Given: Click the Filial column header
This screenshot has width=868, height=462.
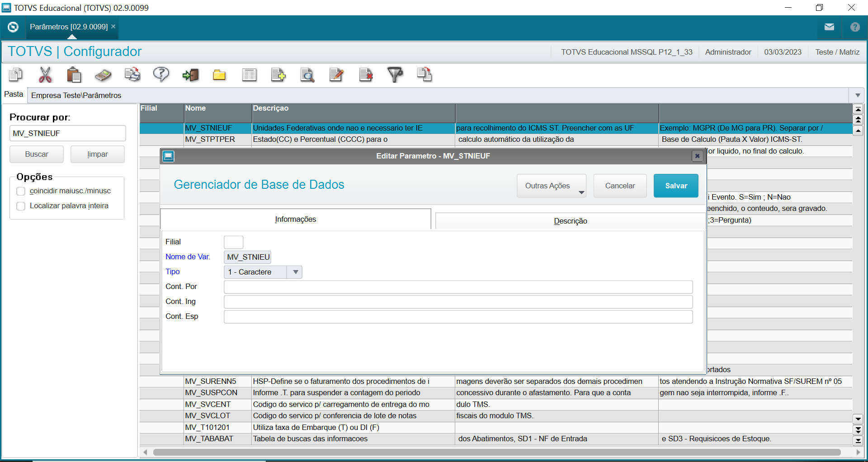Looking at the screenshot, I should click(x=162, y=113).
